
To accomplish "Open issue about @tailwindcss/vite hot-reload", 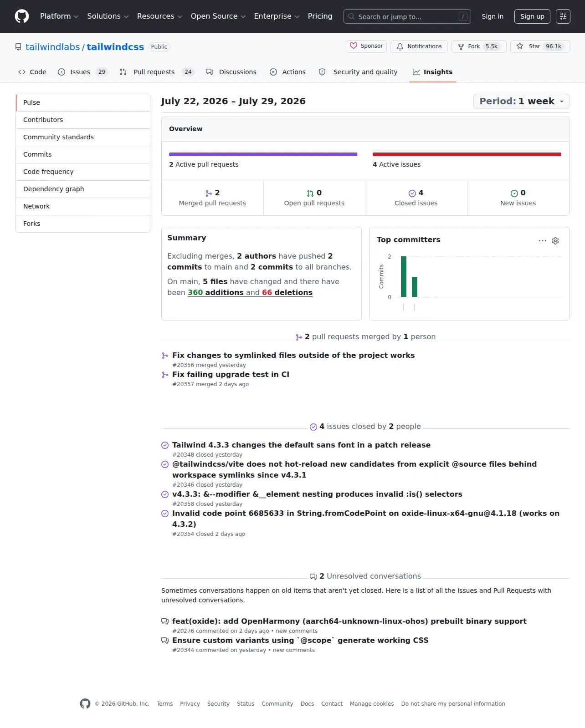I will click(354, 469).
